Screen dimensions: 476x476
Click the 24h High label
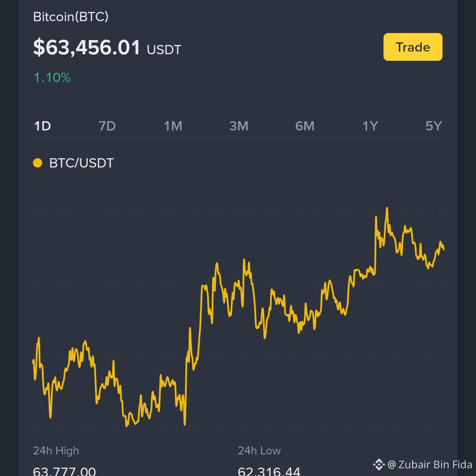click(56, 451)
